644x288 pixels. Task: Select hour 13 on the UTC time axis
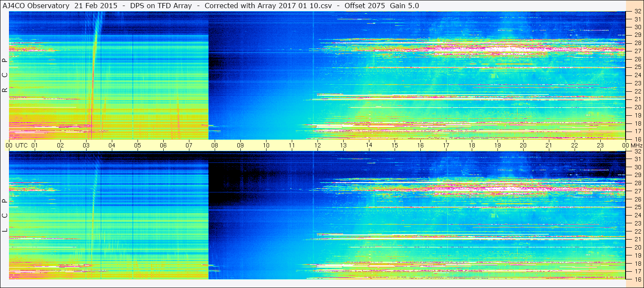tap(343, 145)
